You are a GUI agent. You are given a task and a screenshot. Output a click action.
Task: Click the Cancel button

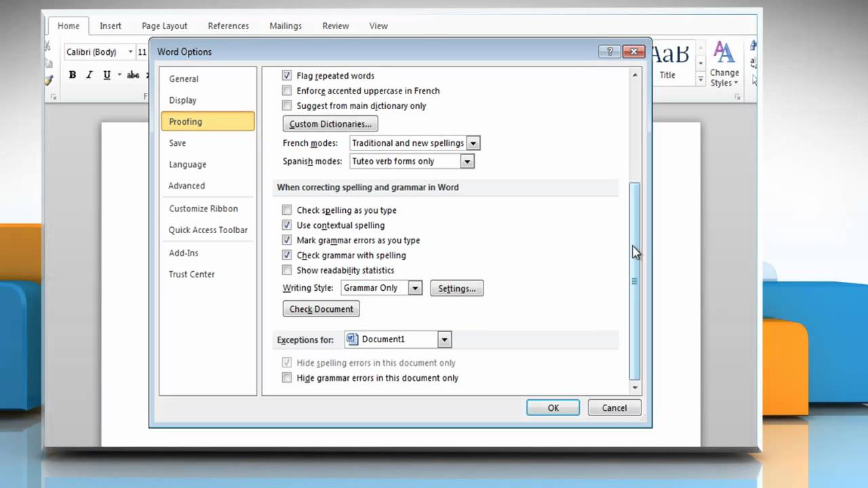(x=614, y=408)
